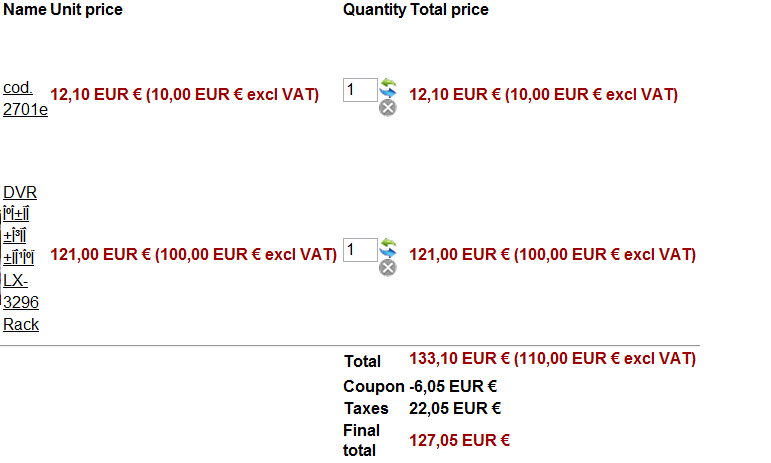The width and height of the screenshot is (771, 463).
Task: Click the quantity box for DVR LX-3296 Rack
Action: (360, 250)
